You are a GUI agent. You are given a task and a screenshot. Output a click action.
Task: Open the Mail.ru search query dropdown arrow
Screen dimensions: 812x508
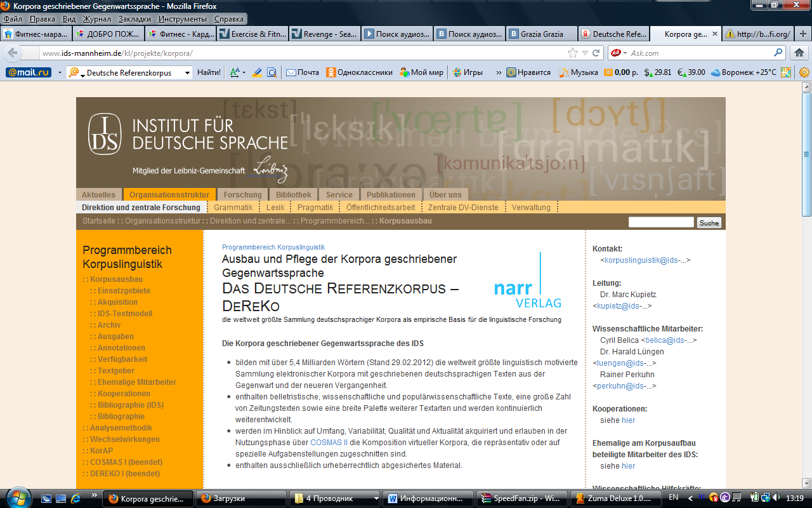187,73
